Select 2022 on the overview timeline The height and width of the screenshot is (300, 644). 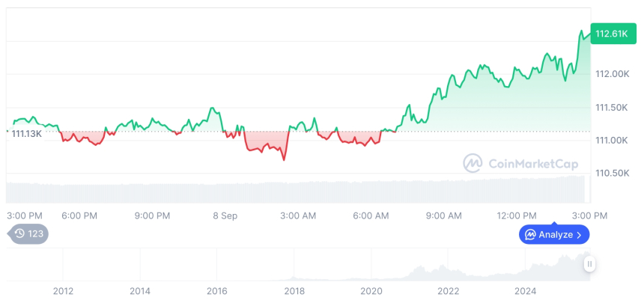pyautogui.click(x=449, y=290)
